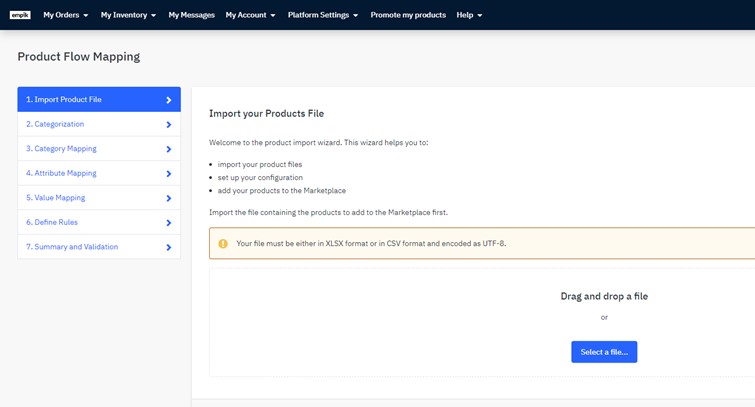Screen dimensions: 755x407
Task: Select the 6. Define Rules step
Action: coord(52,222)
